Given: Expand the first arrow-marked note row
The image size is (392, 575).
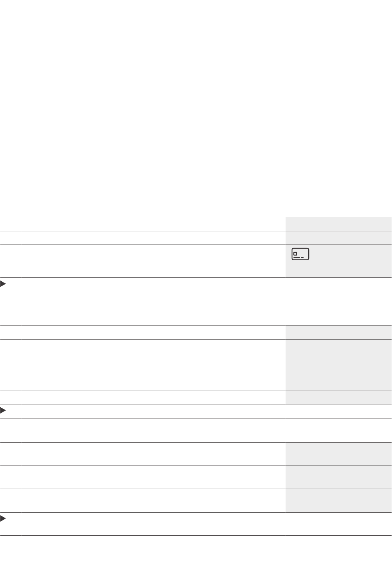Looking at the screenshot, I should coord(3,284).
